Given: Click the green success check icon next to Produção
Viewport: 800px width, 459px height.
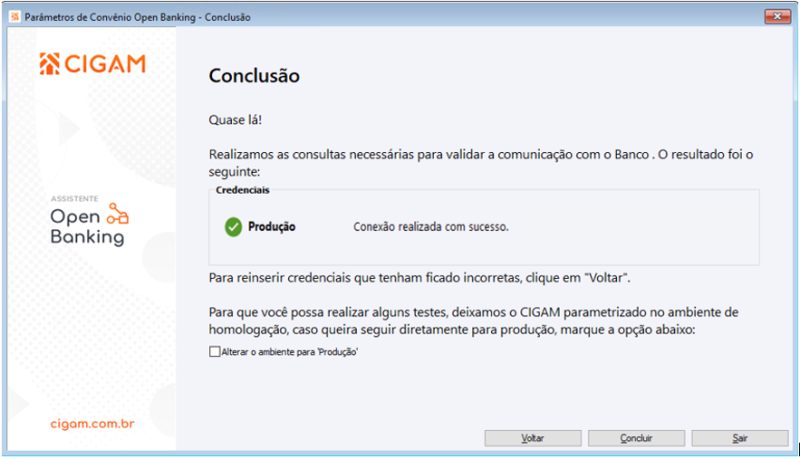Looking at the screenshot, I should 233,227.
